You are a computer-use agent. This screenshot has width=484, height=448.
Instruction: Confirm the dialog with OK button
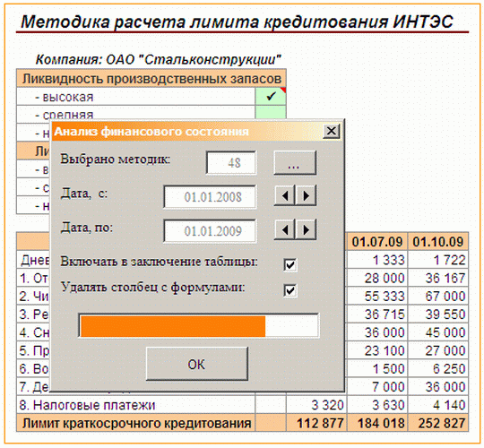197,364
